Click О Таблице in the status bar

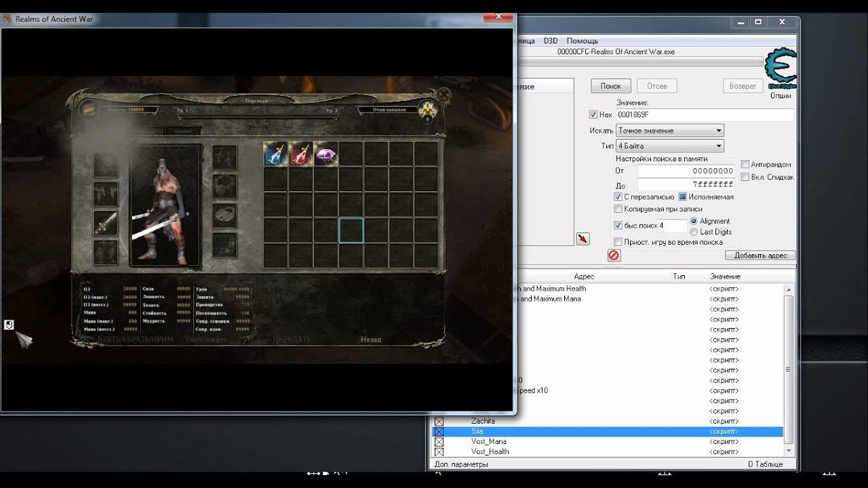[x=765, y=464]
